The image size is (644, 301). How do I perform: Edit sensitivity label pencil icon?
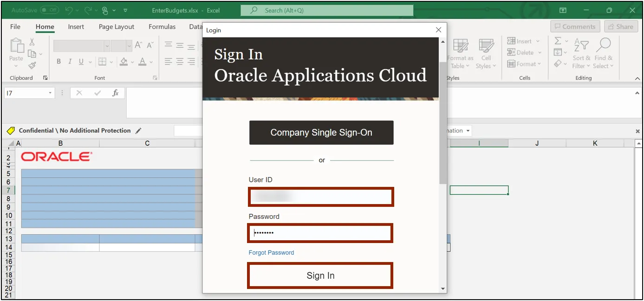pos(138,131)
